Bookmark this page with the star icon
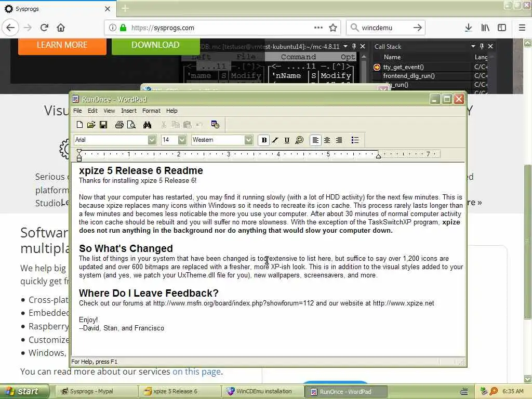532x399 pixels. pyautogui.click(x=333, y=28)
